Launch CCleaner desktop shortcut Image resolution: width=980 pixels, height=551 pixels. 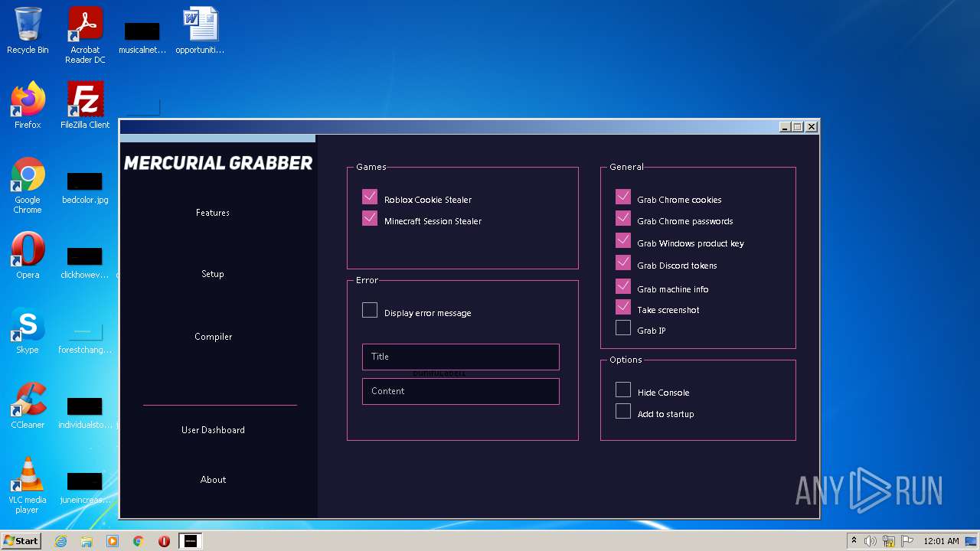28,406
